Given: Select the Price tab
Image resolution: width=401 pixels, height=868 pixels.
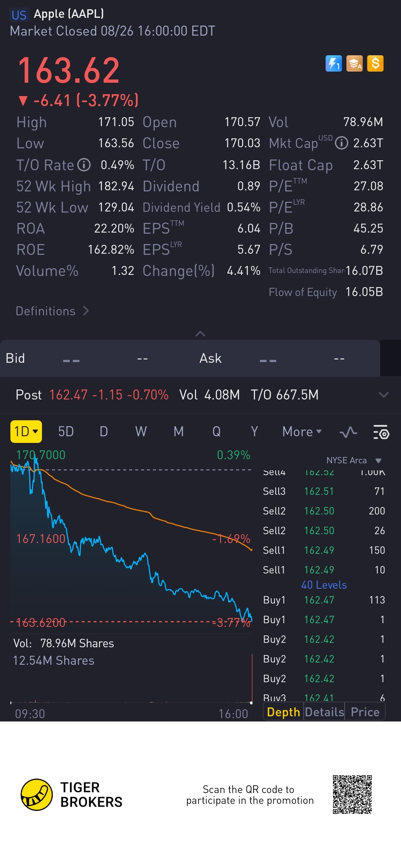Looking at the screenshot, I should (x=365, y=712).
